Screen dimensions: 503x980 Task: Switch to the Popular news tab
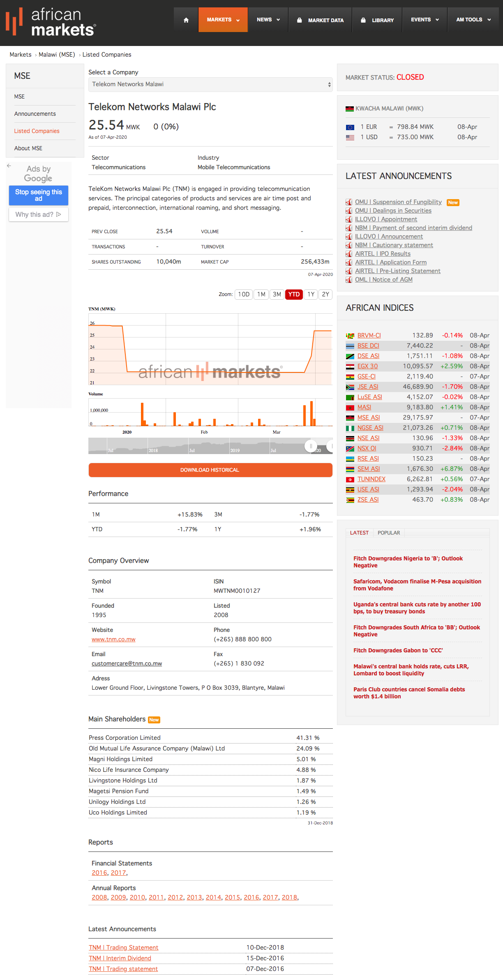tap(389, 533)
